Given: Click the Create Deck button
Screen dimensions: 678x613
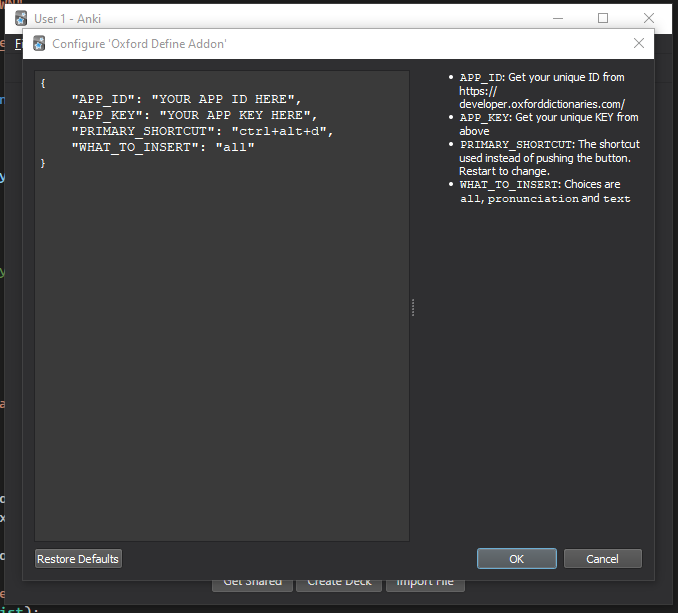Looking at the screenshot, I should 339,582.
